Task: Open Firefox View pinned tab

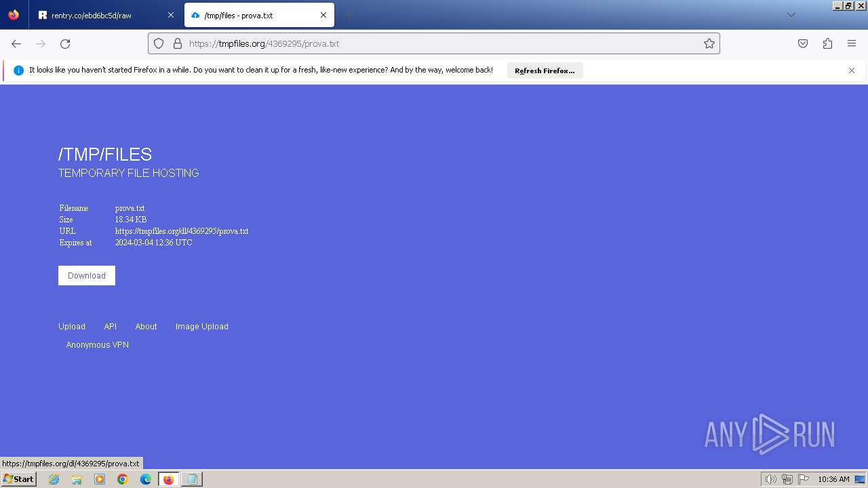Action: click(x=14, y=15)
